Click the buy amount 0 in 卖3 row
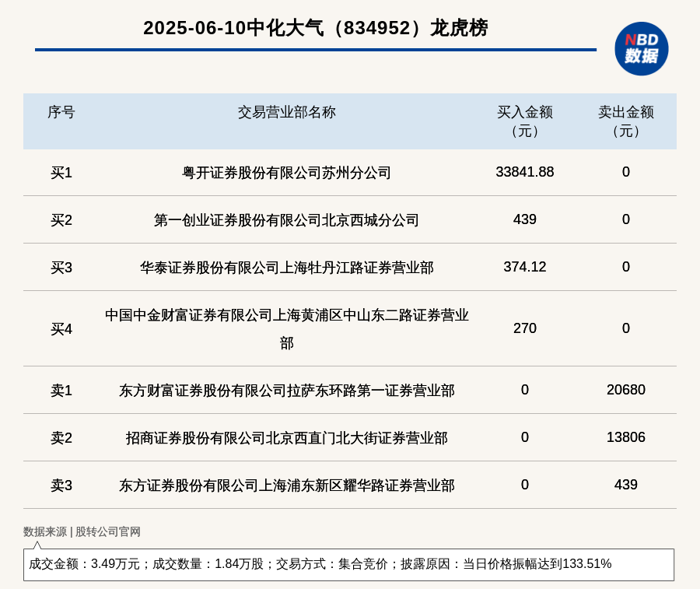The width and height of the screenshot is (700, 589). (525, 485)
